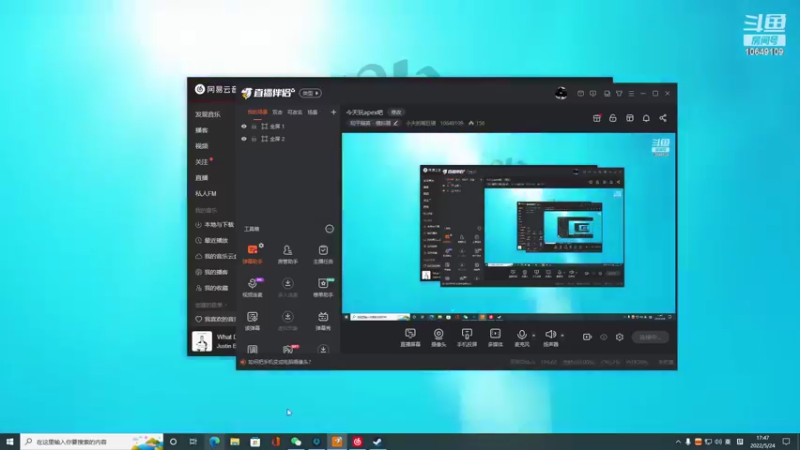Screen dimensions: 800x450
Task: Open Steam from taskbar
Action: [x=378, y=442]
